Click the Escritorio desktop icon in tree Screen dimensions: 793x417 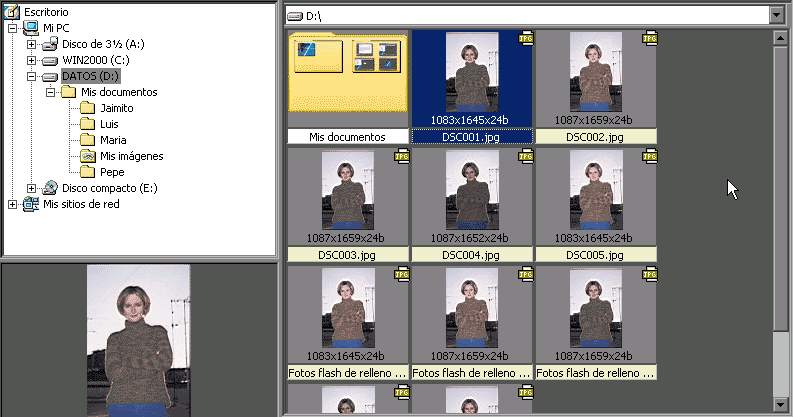12,12
